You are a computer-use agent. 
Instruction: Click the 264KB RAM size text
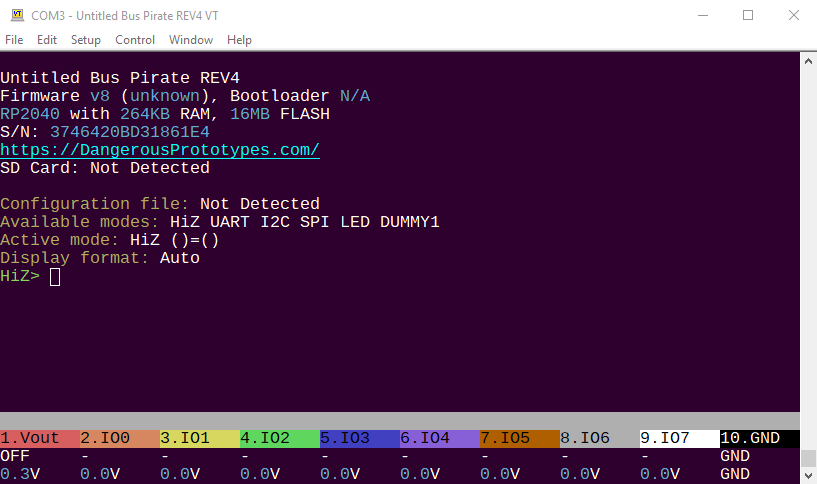tap(145, 114)
